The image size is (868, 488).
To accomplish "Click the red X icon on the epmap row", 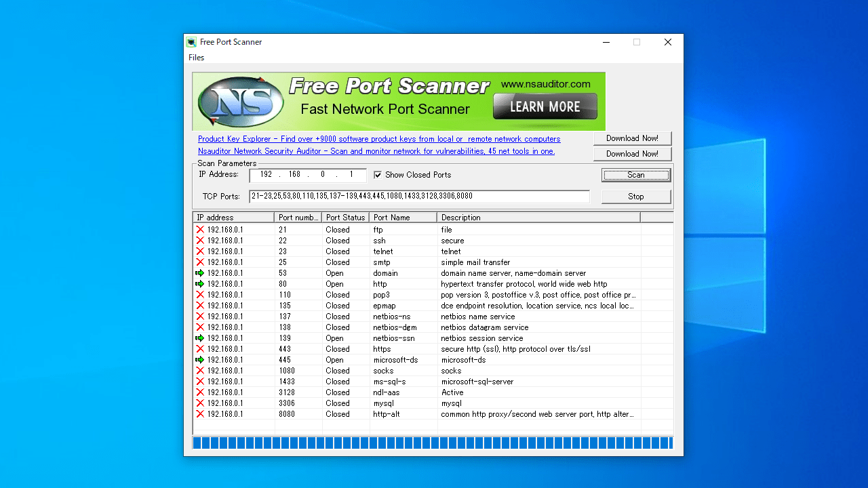I will click(x=200, y=306).
